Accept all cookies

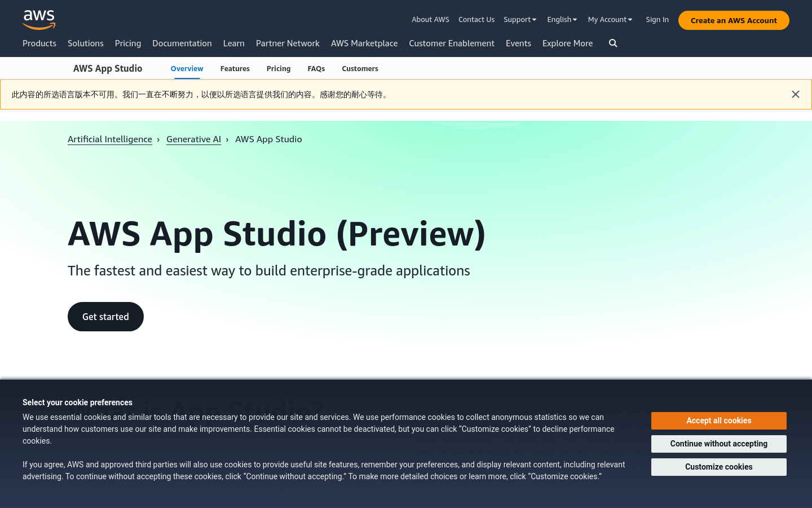coord(719,421)
